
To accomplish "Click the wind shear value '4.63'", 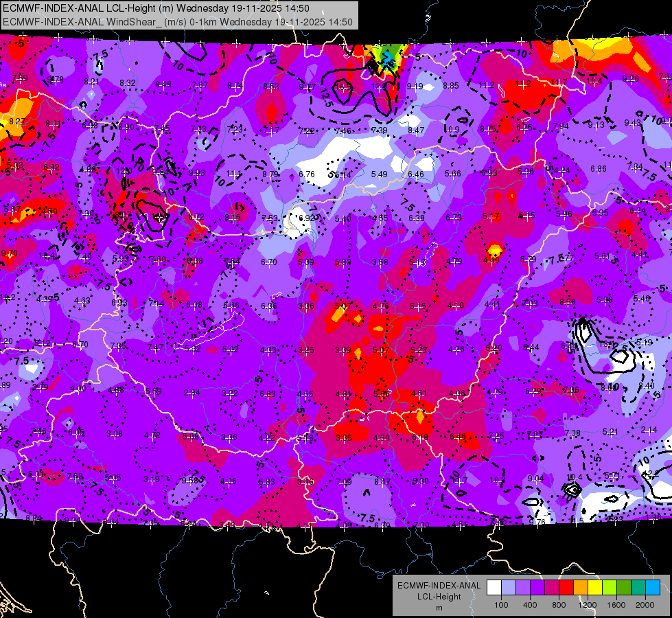I will 82,300.
